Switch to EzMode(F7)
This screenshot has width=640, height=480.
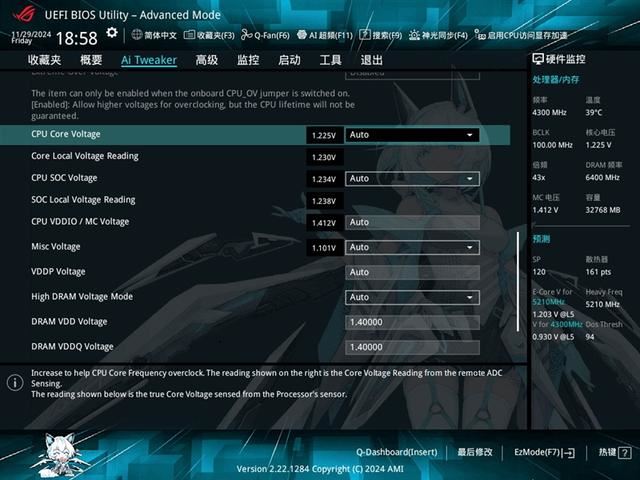(x=544, y=452)
